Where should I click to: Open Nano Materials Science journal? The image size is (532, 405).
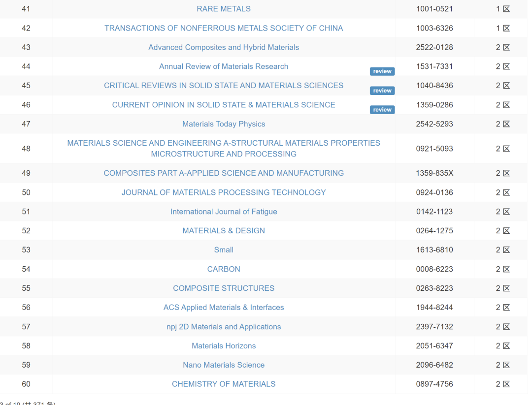pyautogui.click(x=224, y=365)
